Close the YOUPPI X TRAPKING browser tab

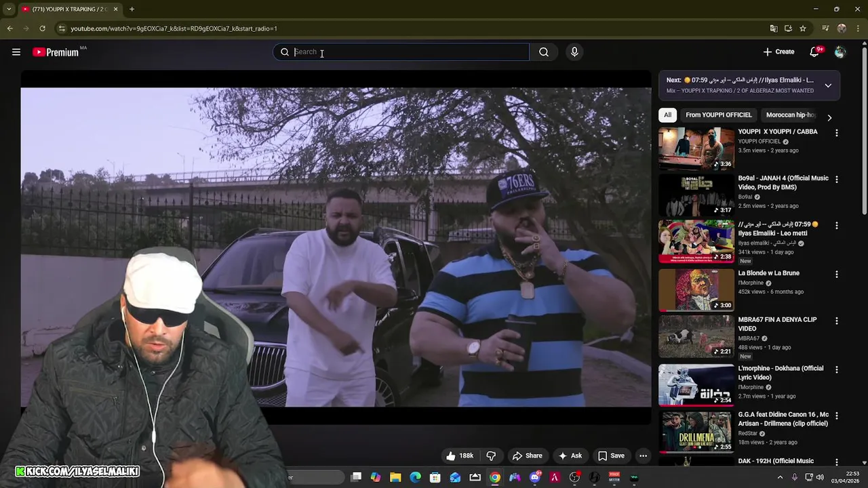[x=115, y=9]
